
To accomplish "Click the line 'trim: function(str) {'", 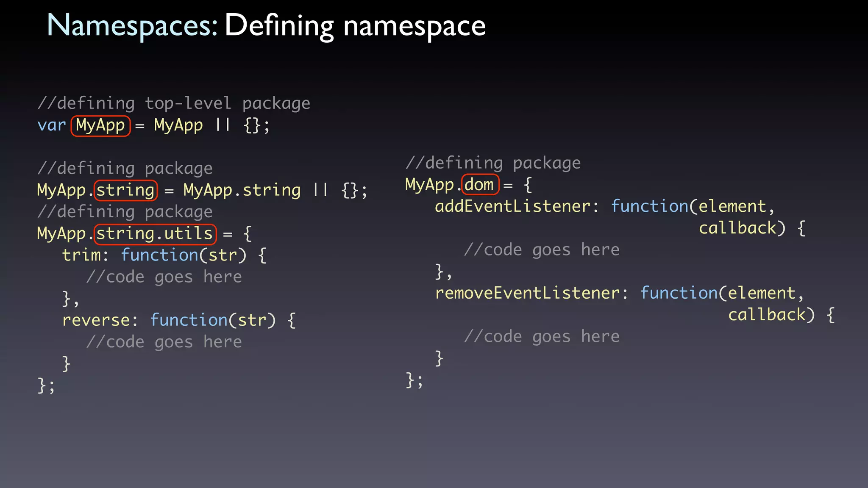I will [164, 255].
